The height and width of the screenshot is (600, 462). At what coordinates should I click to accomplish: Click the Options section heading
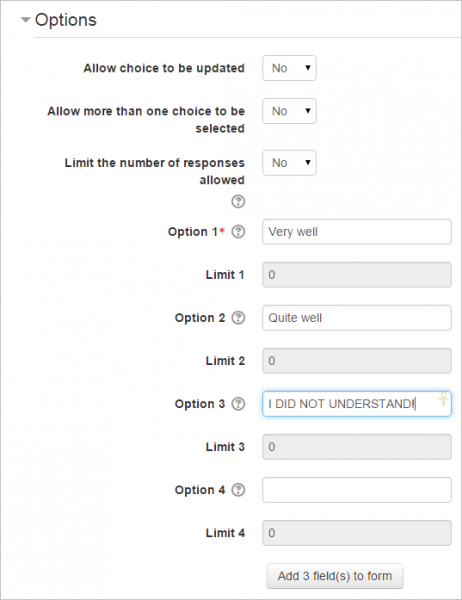[66, 20]
